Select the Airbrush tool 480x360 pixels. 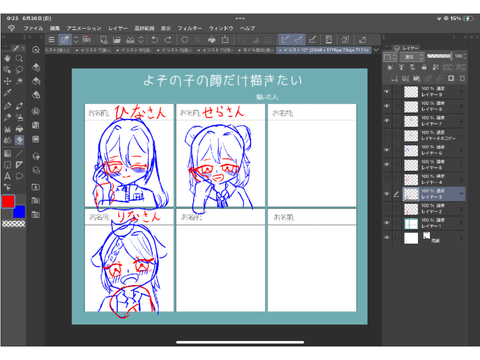click(19, 117)
